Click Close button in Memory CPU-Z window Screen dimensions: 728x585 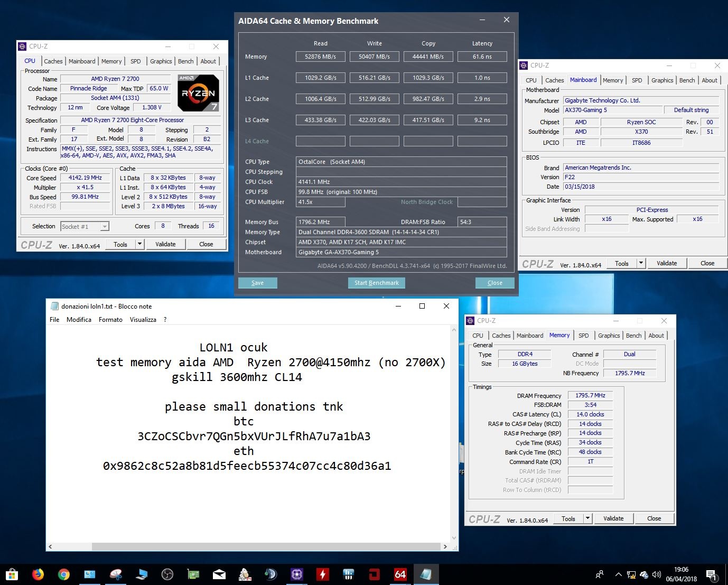[x=654, y=518]
